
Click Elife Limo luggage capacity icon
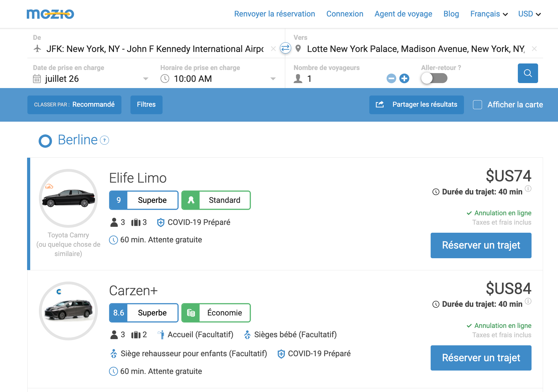coord(136,222)
